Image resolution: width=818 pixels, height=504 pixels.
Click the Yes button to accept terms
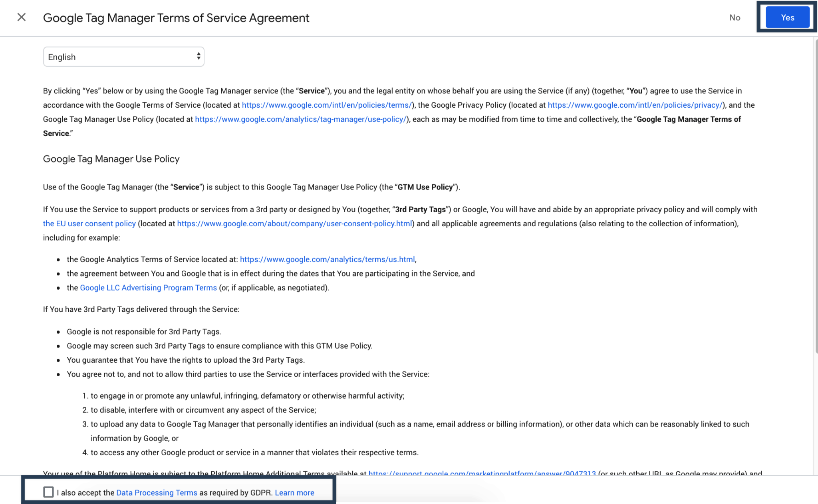tap(788, 17)
